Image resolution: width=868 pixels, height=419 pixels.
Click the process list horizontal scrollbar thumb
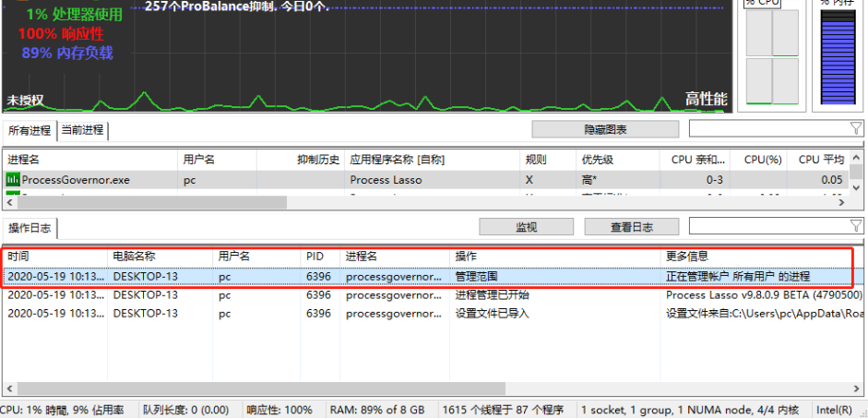[x=150, y=203]
